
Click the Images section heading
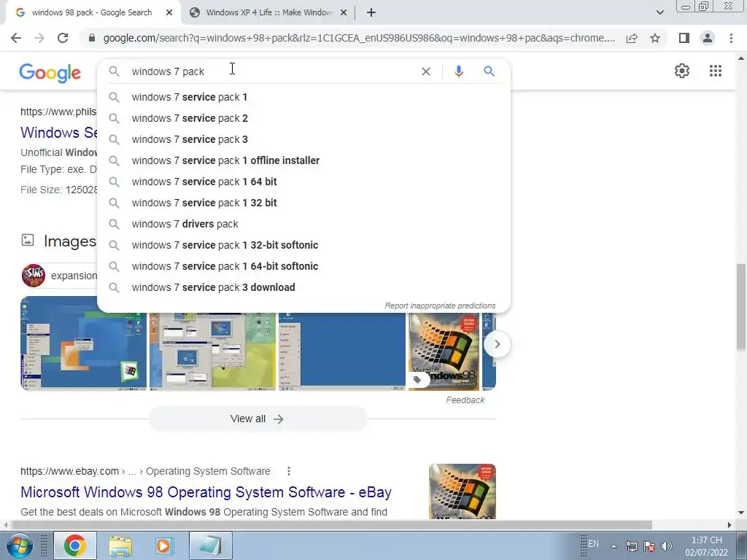69,241
